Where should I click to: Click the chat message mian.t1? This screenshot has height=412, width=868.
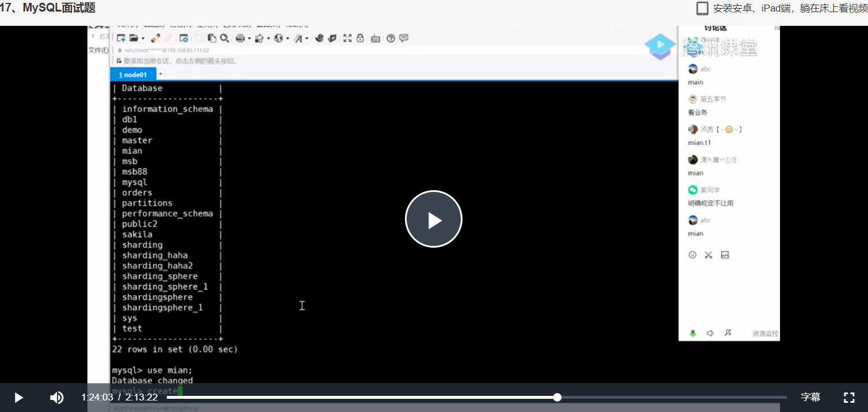pos(699,143)
